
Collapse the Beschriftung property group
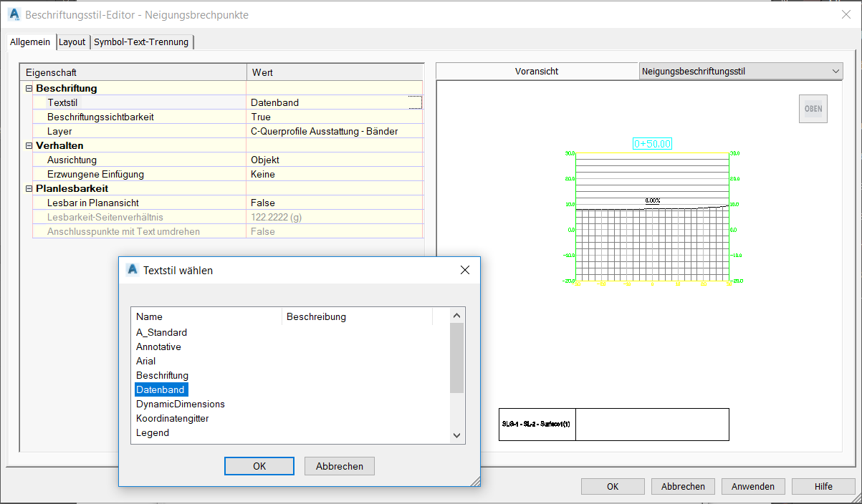[x=29, y=88]
